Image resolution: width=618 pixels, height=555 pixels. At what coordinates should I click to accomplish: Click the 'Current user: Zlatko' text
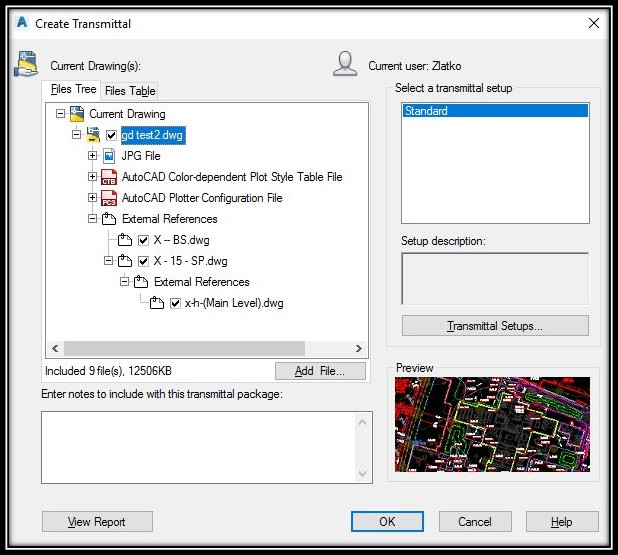click(415, 66)
